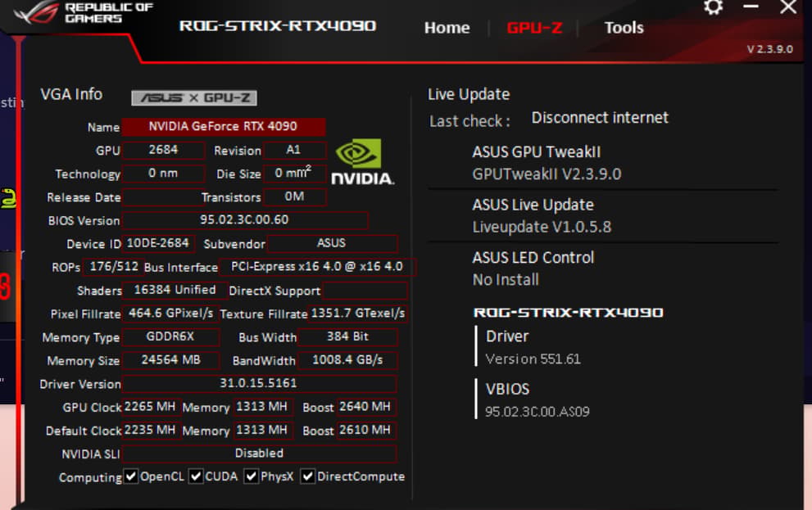Open the settings gear icon

(713, 7)
